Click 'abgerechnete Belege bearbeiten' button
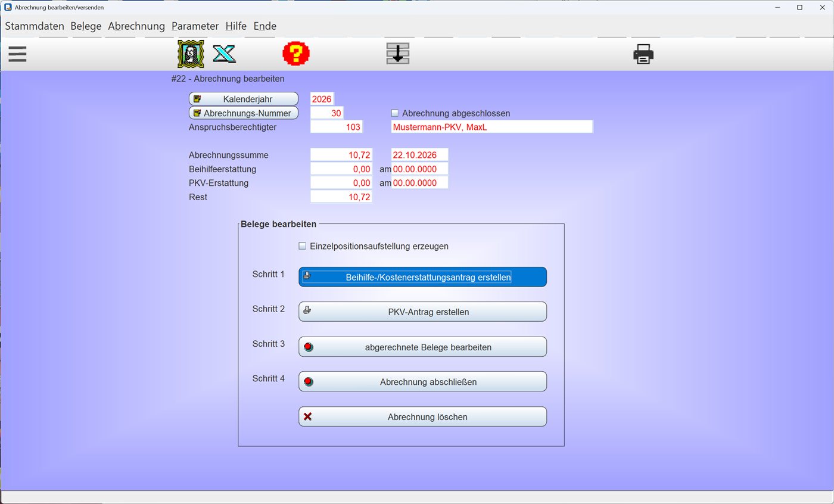 pos(422,347)
